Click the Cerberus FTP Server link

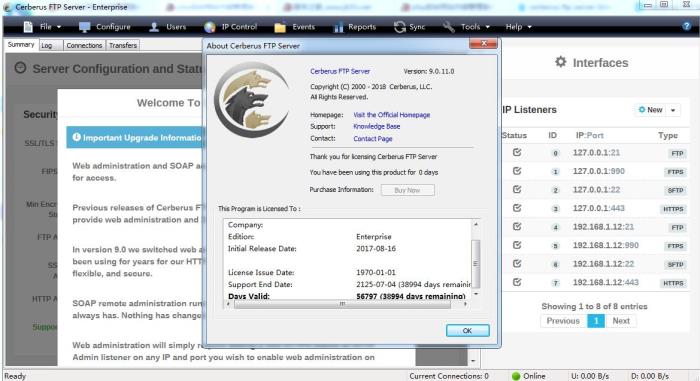[340, 71]
